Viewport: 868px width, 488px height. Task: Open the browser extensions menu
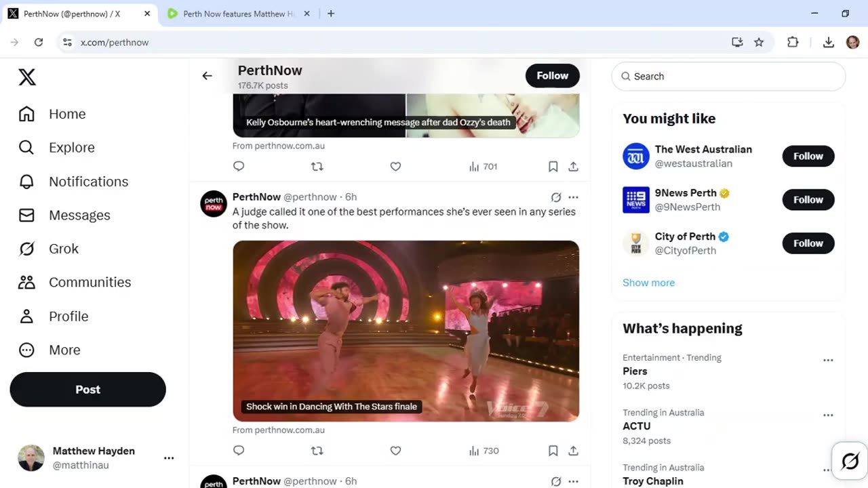tap(793, 42)
